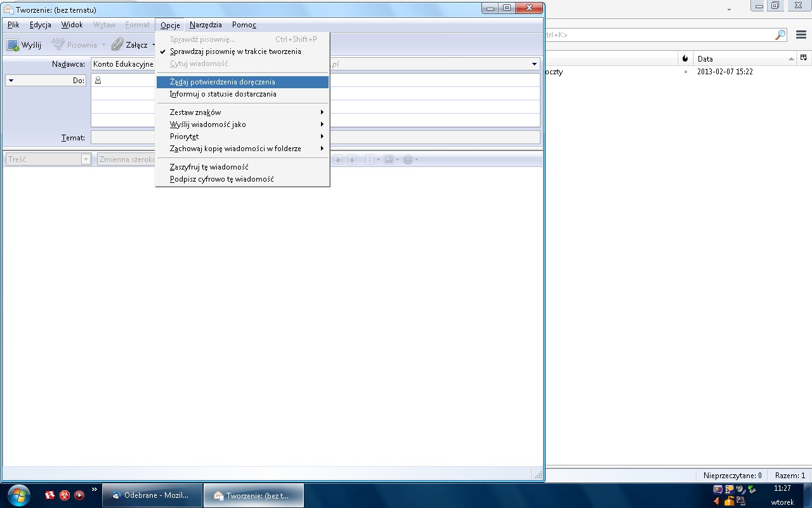Click the Tworzenie taskbar button
The height and width of the screenshot is (508, 812).
coord(254,495)
